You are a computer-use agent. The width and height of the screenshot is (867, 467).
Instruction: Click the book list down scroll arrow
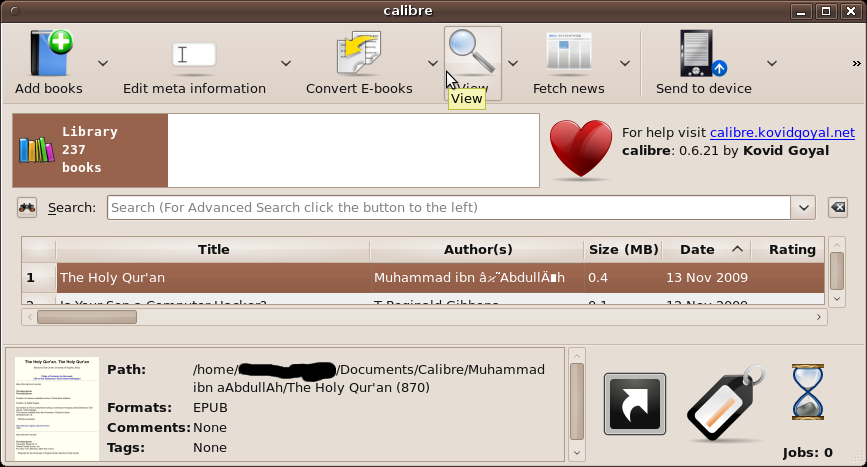pyautogui.click(x=837, y=299)
